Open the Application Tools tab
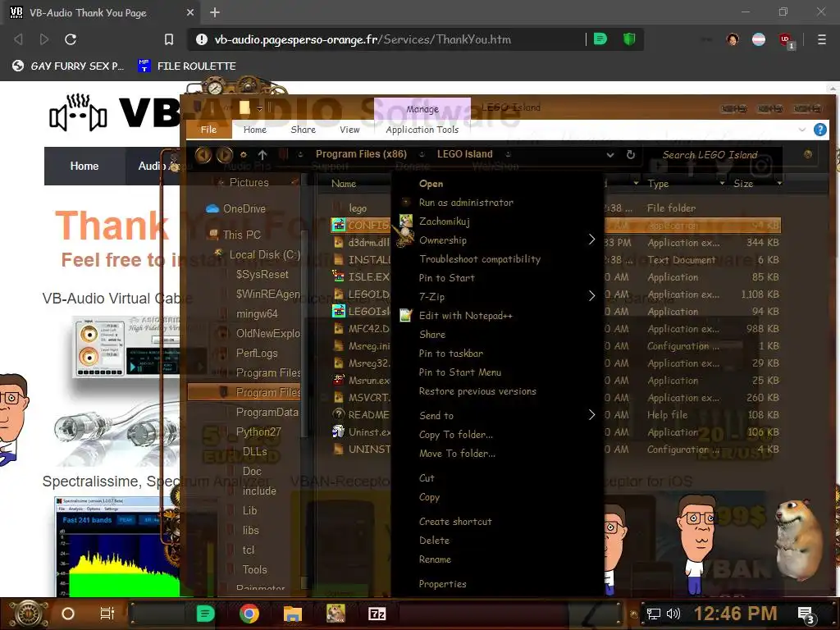Image resolution: width=840 pixels, height=630 pixels. click(422, 130)
